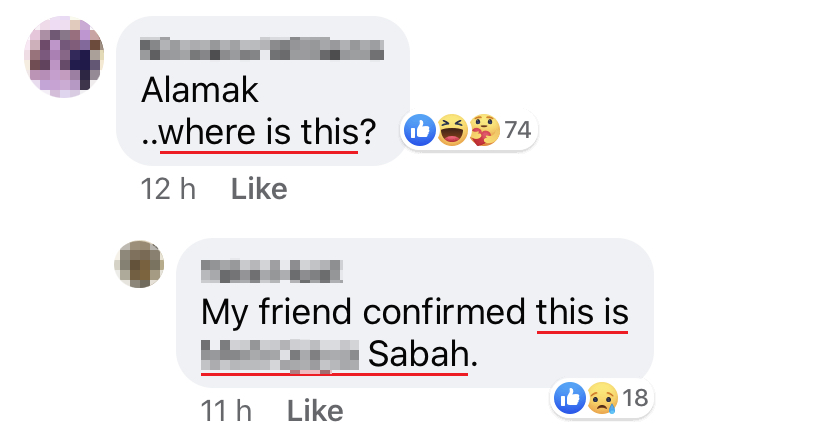
Task: View the 18 reactions count on the reply
Action: pos(635,398)
